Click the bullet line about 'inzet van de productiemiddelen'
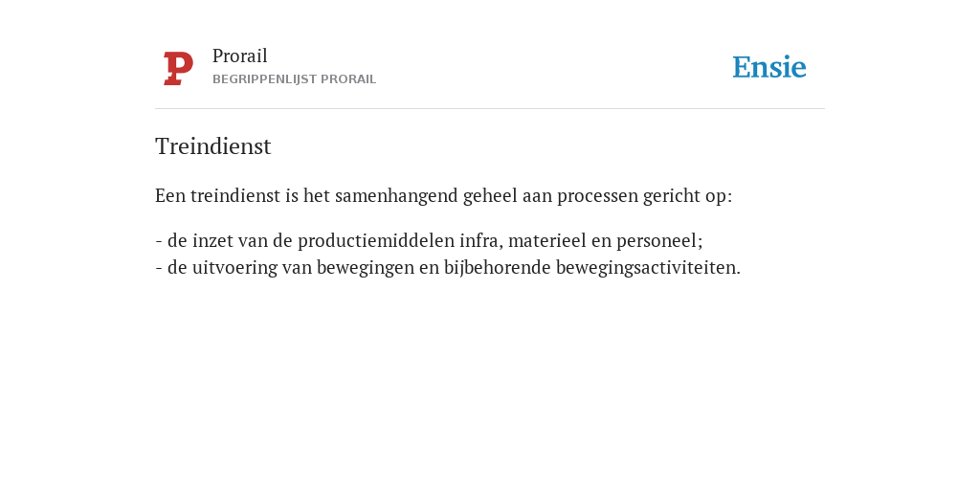980x490 pixels. (x=430, y=240)
